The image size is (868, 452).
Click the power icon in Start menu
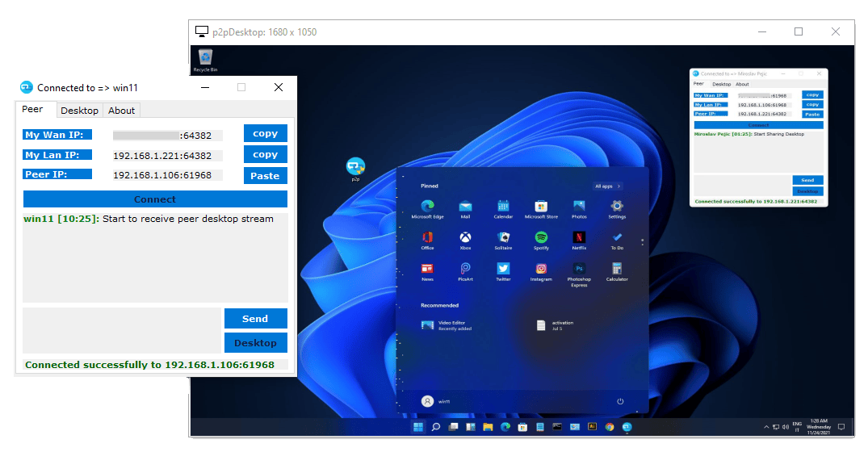[x=620, y=401]
